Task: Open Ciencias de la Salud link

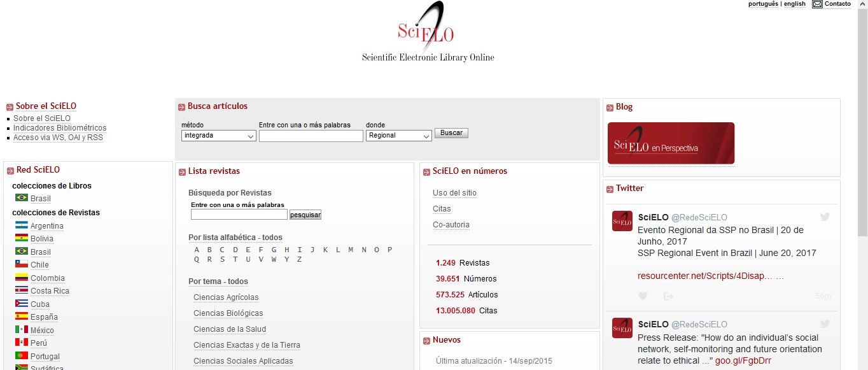Action: 230,329
